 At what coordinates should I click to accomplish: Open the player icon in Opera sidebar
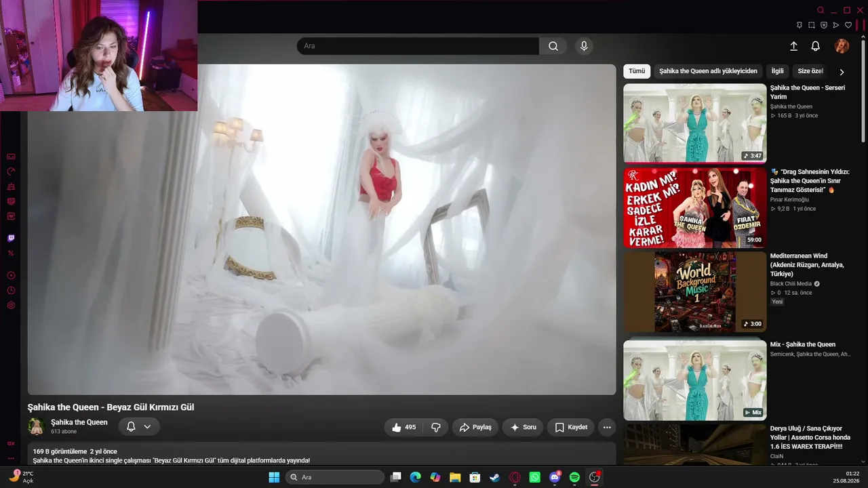(x=11, y=276)
